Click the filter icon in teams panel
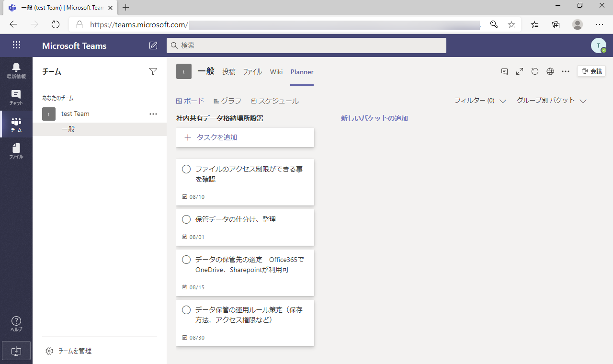This screenshot has height=364, width=613. click(x=153, y=71)
